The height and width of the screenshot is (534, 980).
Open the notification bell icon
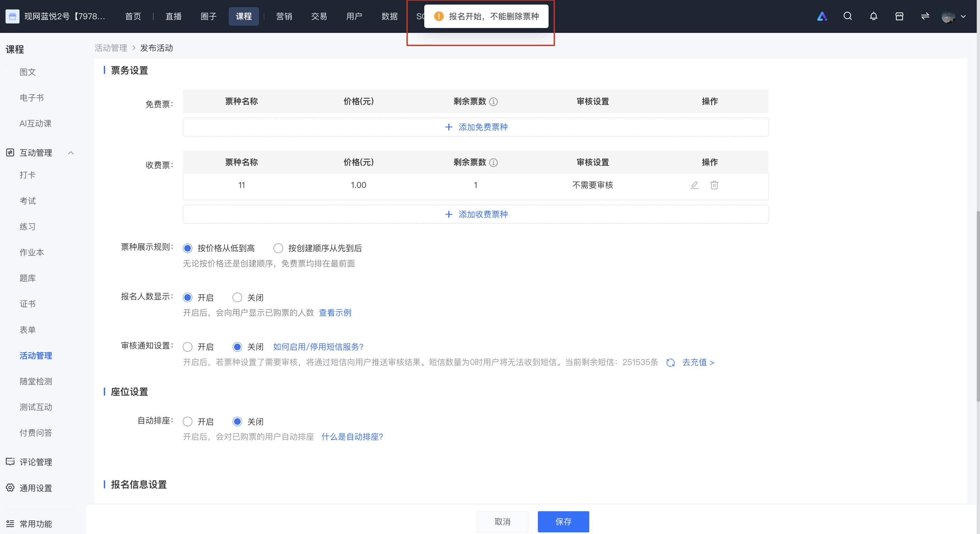874,16
